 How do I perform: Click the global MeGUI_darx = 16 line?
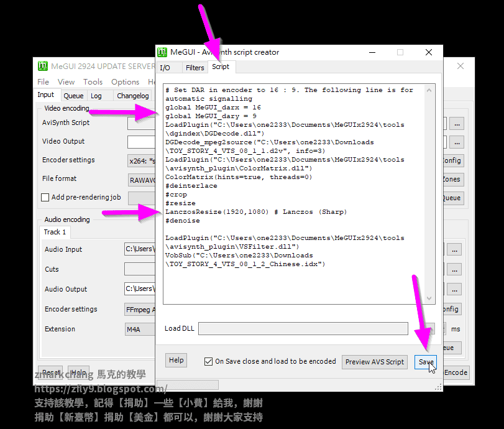coord(213,108)
